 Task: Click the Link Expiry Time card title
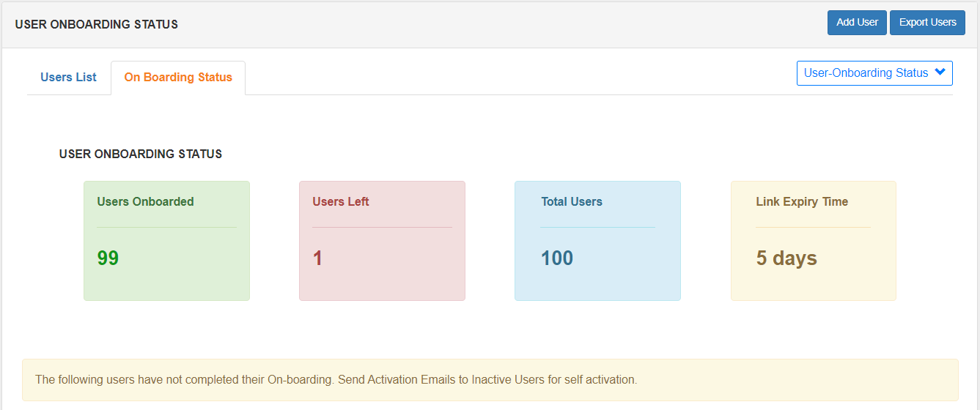pos(802,202)
